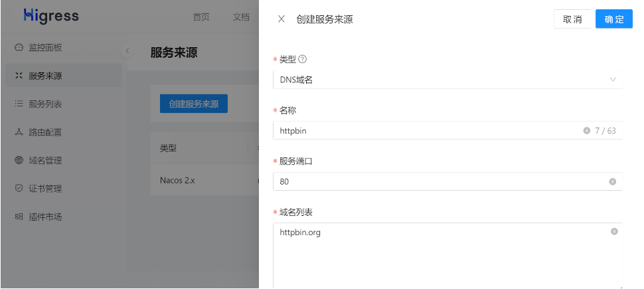This screenshot has width=644, height=289.
Task: Collapse the sidebar with the arrow toggle
Action: [x=128, y=51]
